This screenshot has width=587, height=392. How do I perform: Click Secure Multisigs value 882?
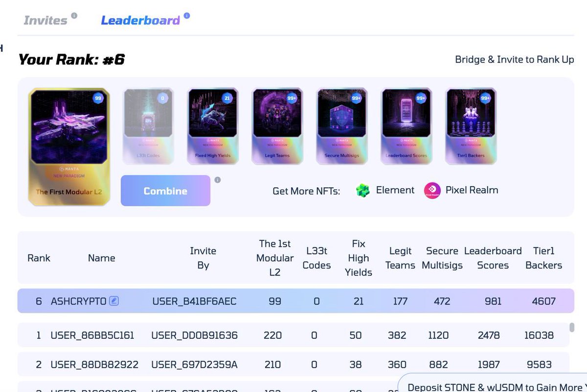coord(438,364)
